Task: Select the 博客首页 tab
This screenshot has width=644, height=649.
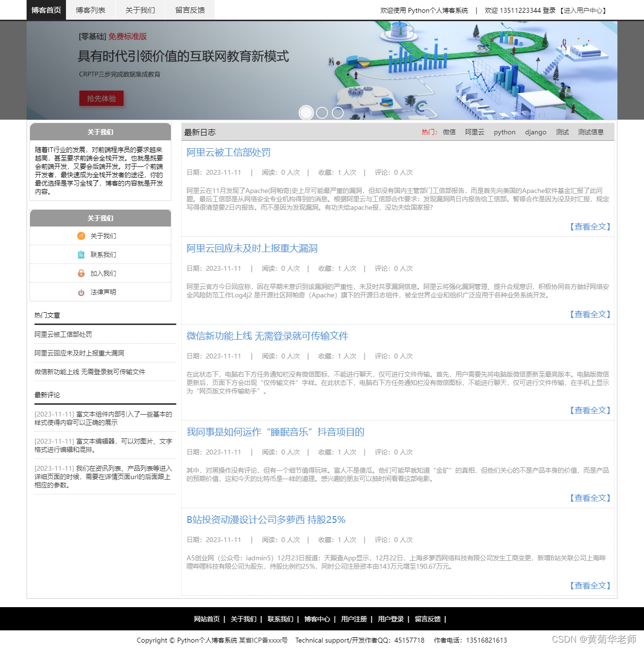Action: [x=45, y=10]
